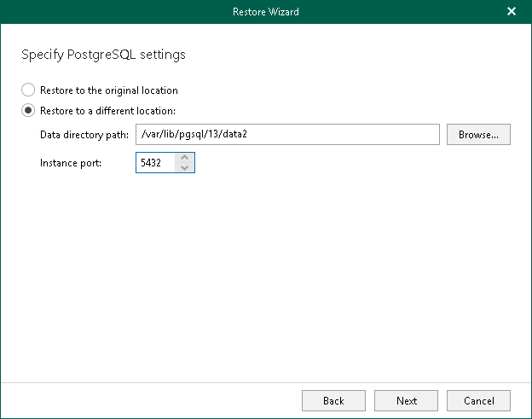Viewport: 532px width, 419px height.
Task: Close the Restore Wizard window
Action: (x=512, y=12)
